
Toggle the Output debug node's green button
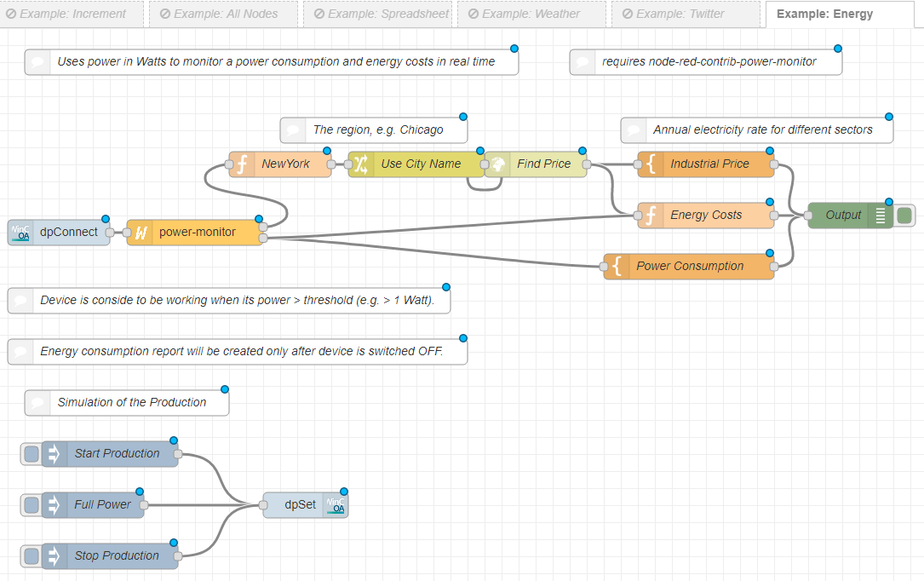(904, 215)
